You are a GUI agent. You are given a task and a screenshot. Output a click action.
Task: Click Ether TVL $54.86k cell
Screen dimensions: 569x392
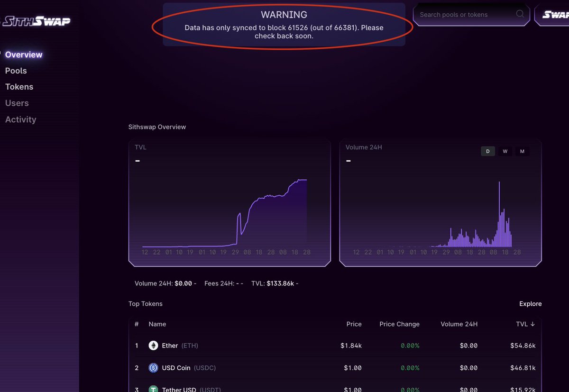pyautogui.click(x=523, y=346)
